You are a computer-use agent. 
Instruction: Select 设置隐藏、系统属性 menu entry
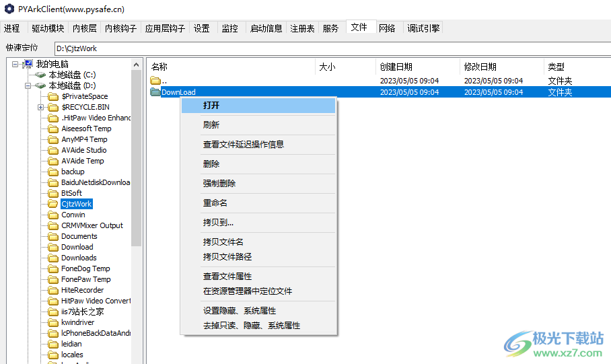pyautogui.click(x=258, y=311)
